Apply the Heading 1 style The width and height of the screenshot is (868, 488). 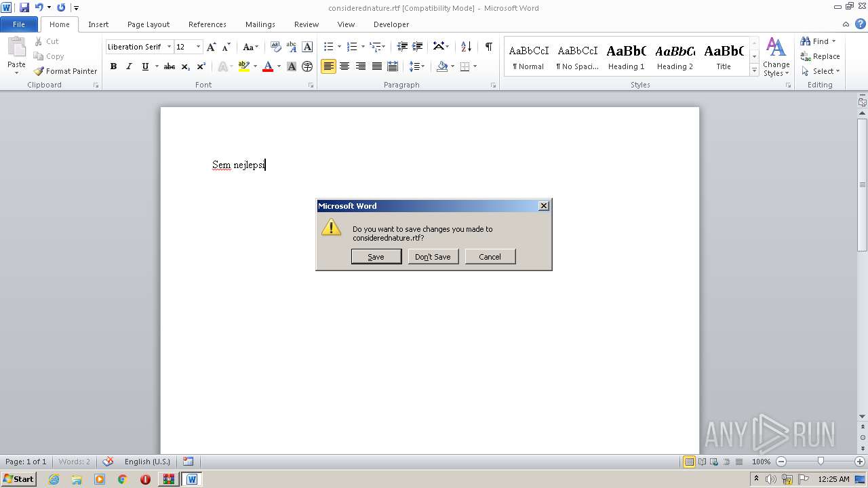coord(627,57)
